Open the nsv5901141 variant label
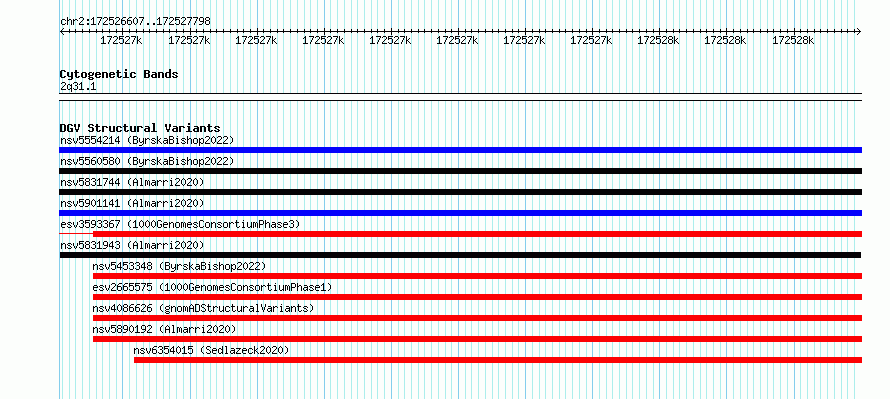 [x=132, y=203]
